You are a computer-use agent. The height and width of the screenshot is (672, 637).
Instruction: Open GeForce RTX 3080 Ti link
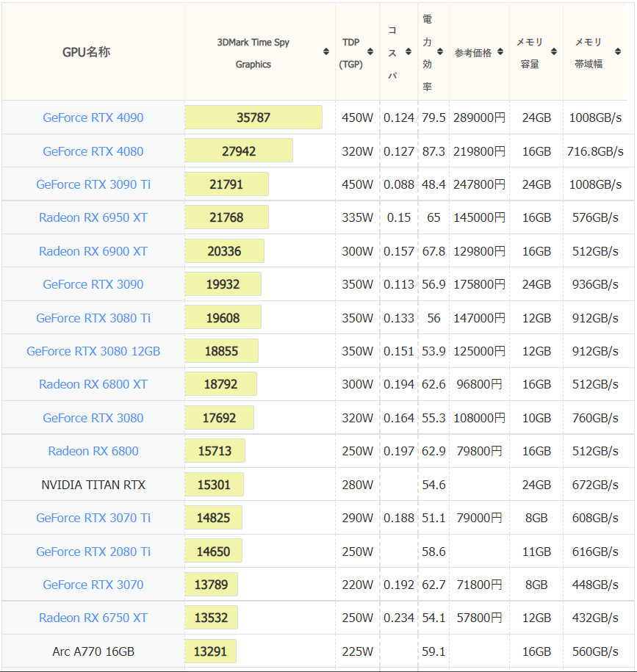[93, 318]
